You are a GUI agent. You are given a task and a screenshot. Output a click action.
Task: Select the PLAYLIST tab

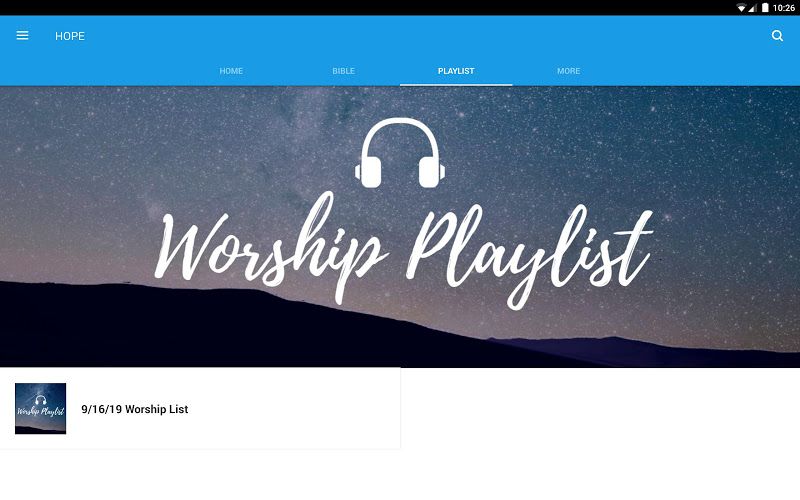tap(456, 71)
